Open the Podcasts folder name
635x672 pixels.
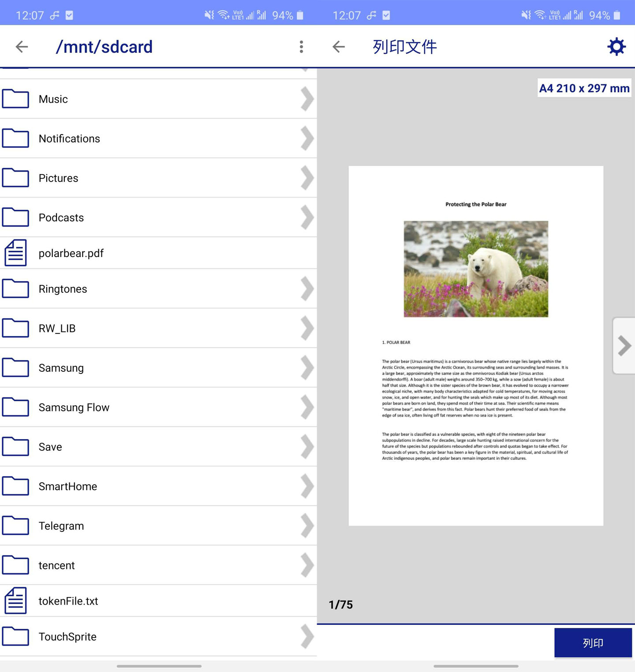click(x=61, y=217)
